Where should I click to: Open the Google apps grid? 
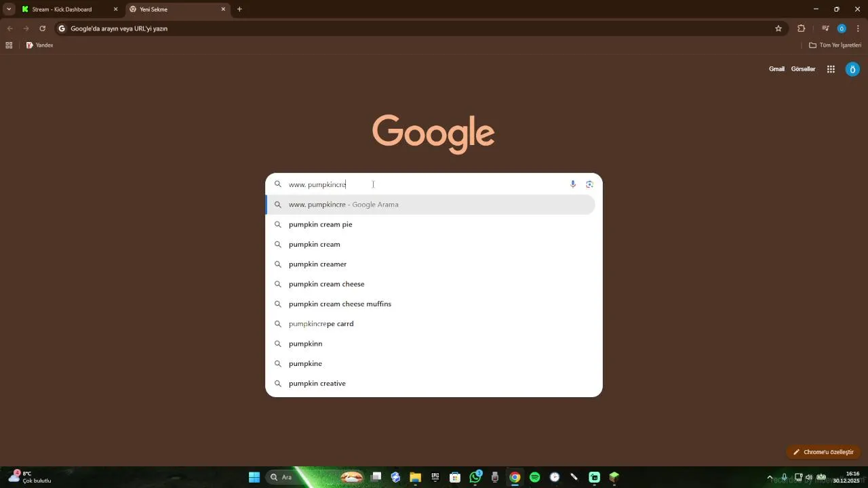[x=831, y=69]
